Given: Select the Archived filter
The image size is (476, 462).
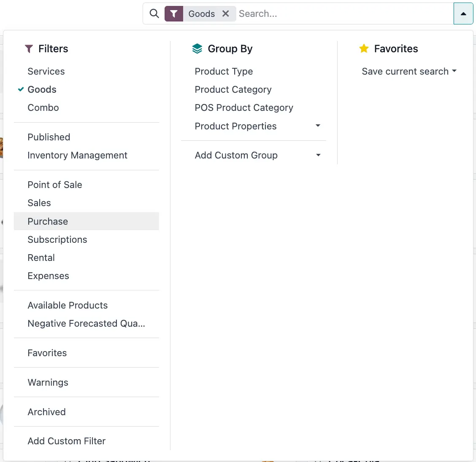Looking at the screenshot, I should pos(87,412).
